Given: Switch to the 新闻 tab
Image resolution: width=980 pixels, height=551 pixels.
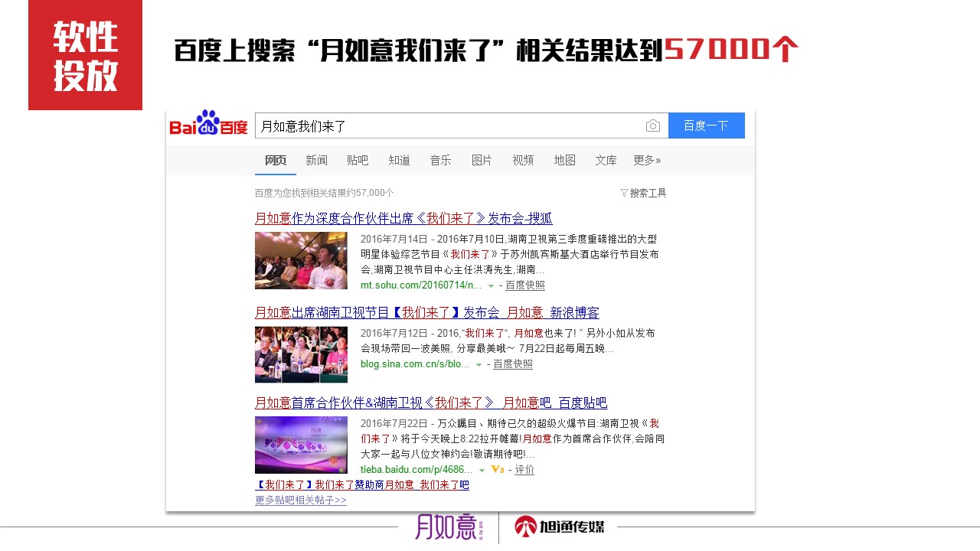Looking at the screenshot, I should pyautogui.click(x=317, y=160).
